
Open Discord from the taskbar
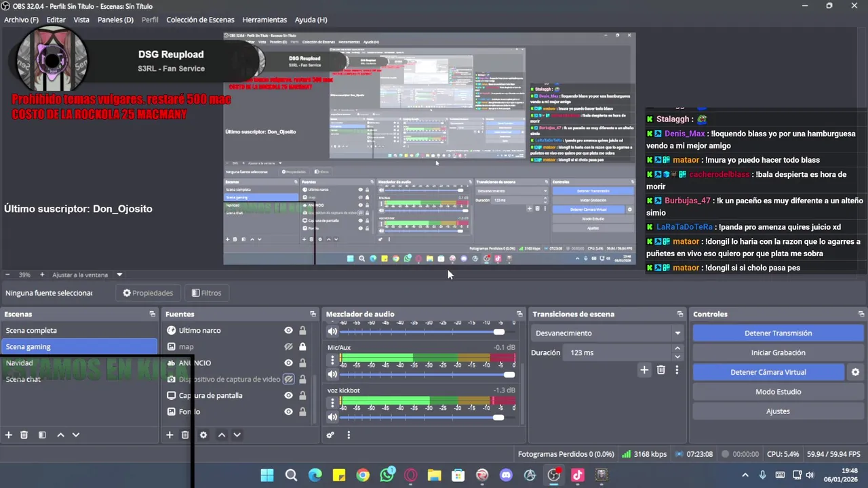tap(506, 475)
